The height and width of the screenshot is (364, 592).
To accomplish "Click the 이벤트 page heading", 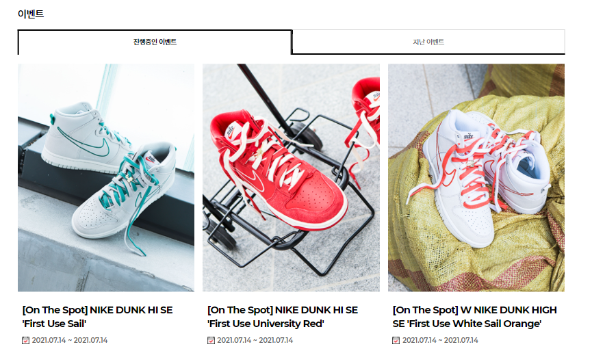I will pyautogui.click(x=31, y=14).
